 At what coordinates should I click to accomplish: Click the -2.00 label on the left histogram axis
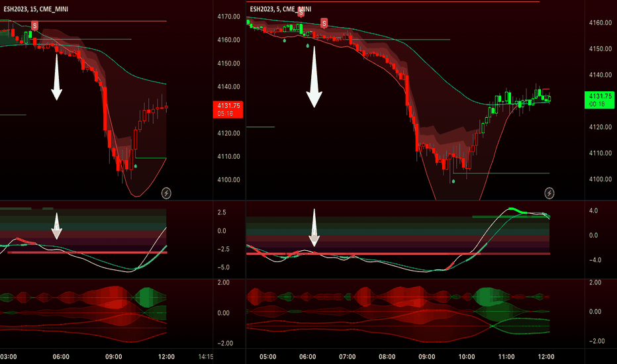[224, 343]
